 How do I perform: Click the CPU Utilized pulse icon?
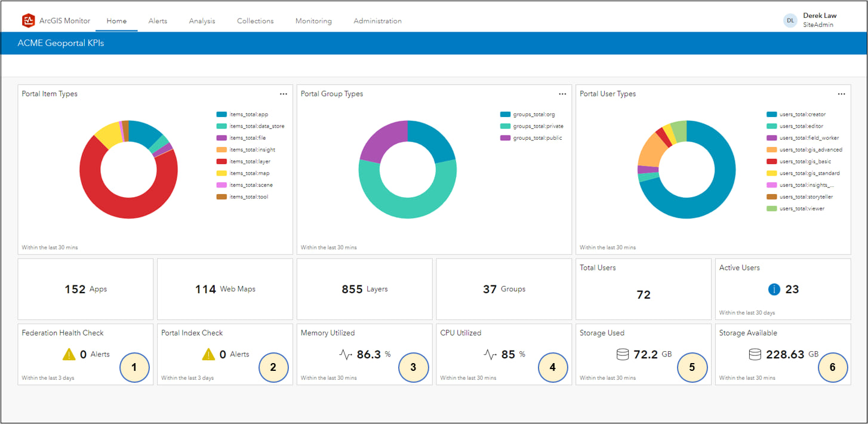coord(490,355)
